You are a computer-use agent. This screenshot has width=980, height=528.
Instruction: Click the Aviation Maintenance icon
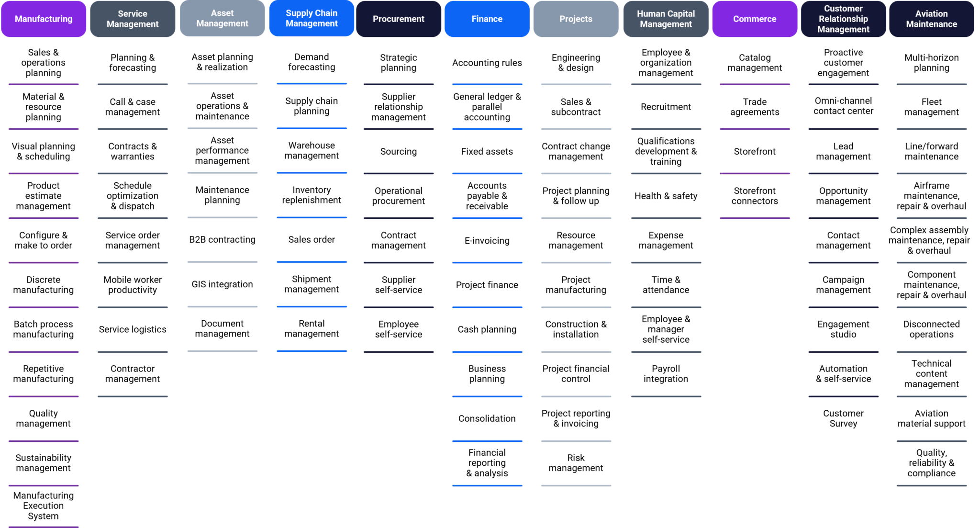(x=931, y=19)
